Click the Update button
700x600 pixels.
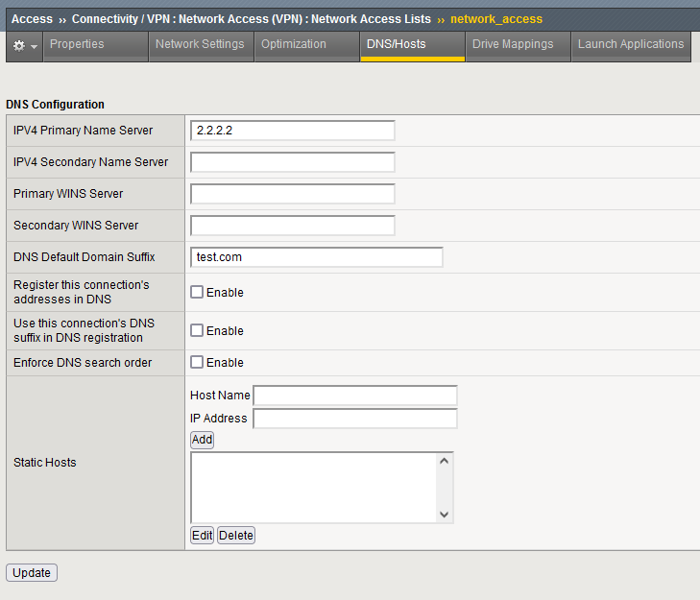(x=32, y=573)
